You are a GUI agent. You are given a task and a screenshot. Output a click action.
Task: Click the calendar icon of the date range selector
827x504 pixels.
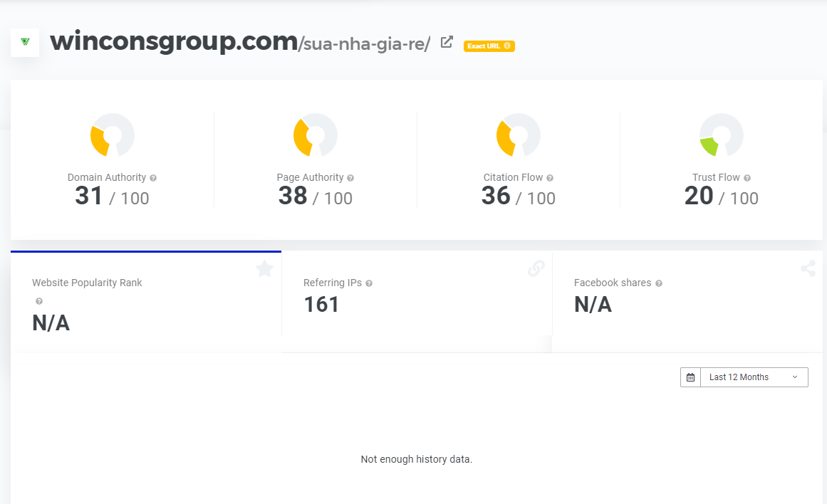pyautogui.click(x=690, y=377)
